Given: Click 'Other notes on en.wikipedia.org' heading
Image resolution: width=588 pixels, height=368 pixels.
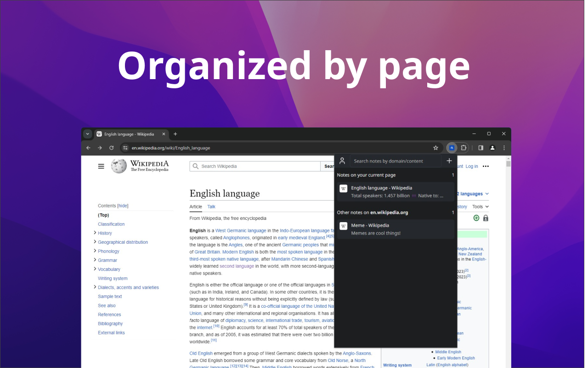Looking at the screenshot, I should pos(373,213).
